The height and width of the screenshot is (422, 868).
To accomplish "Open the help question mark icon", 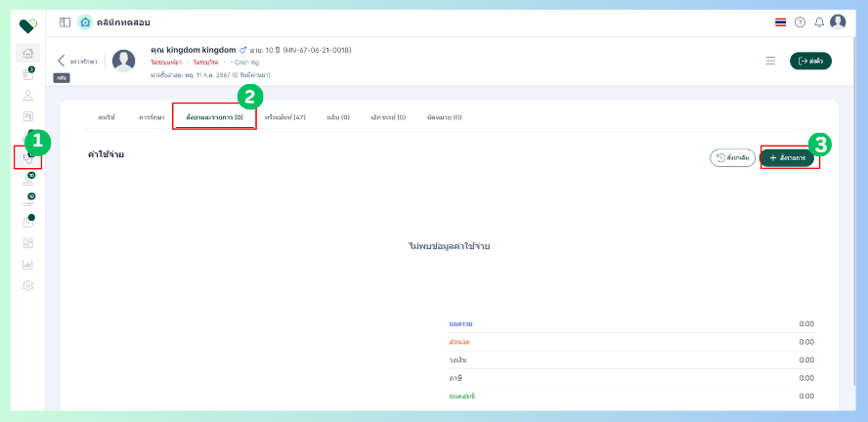I will [800, 22].
